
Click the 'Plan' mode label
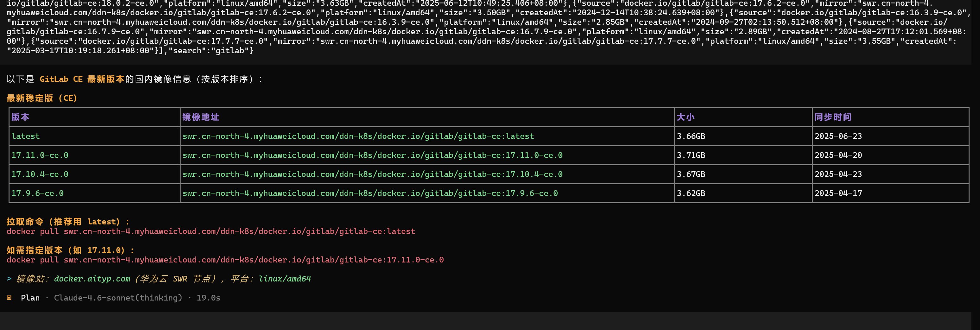[30, 298]
